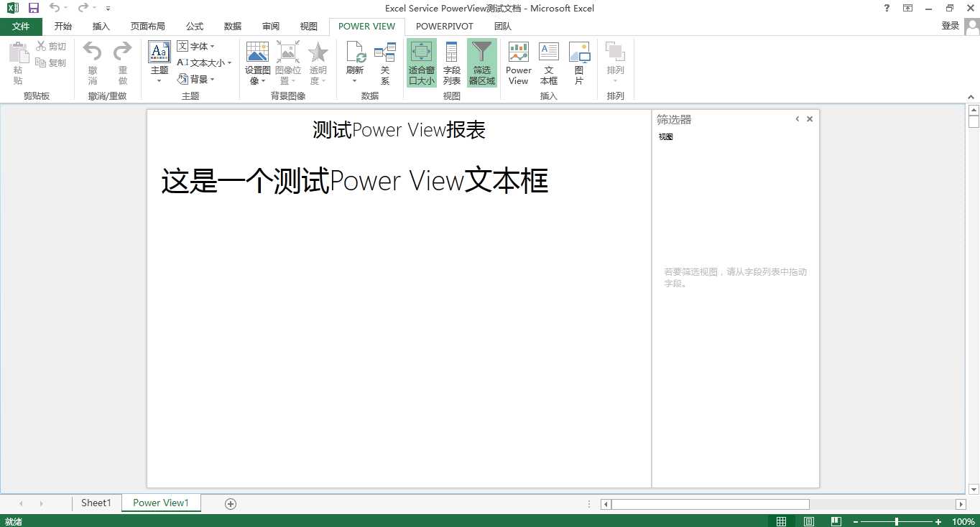Click the 关系 relationships icon
This screenshot has height=527, width=980.
(x=385, y=52)
